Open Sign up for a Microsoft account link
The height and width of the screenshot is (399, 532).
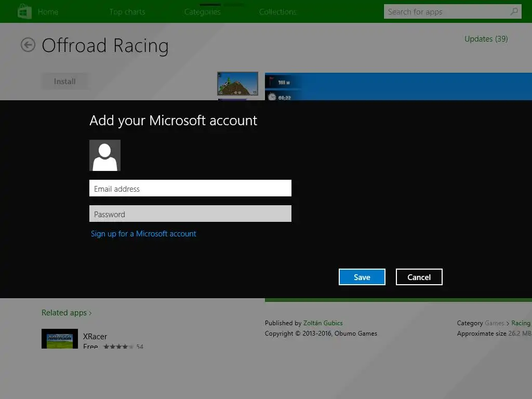(x=143, y=234)
